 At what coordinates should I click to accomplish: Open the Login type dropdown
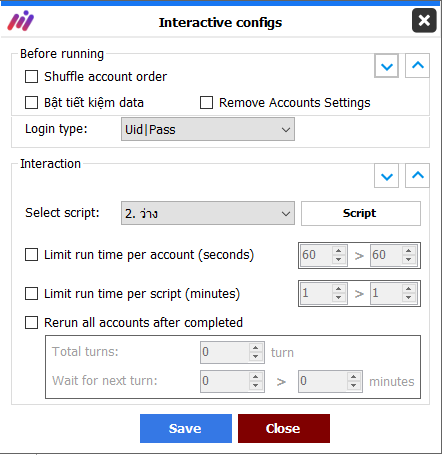(x=208, y=129)
